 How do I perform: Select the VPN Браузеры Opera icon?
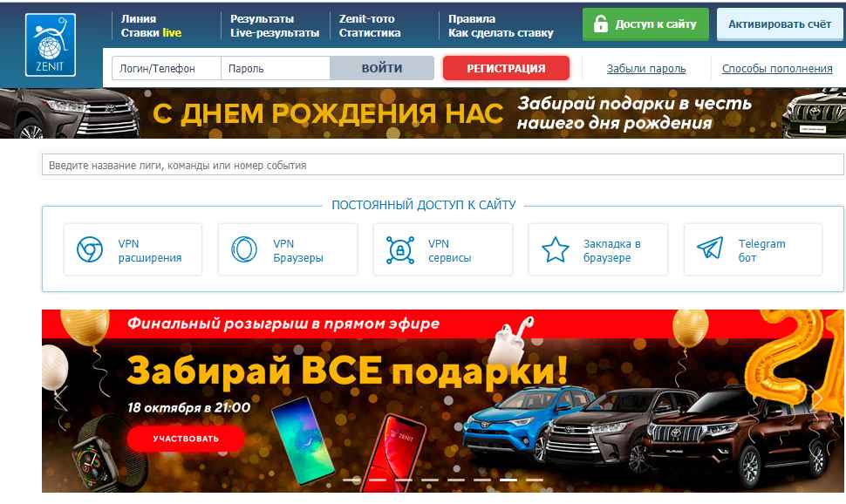point(244,250)
